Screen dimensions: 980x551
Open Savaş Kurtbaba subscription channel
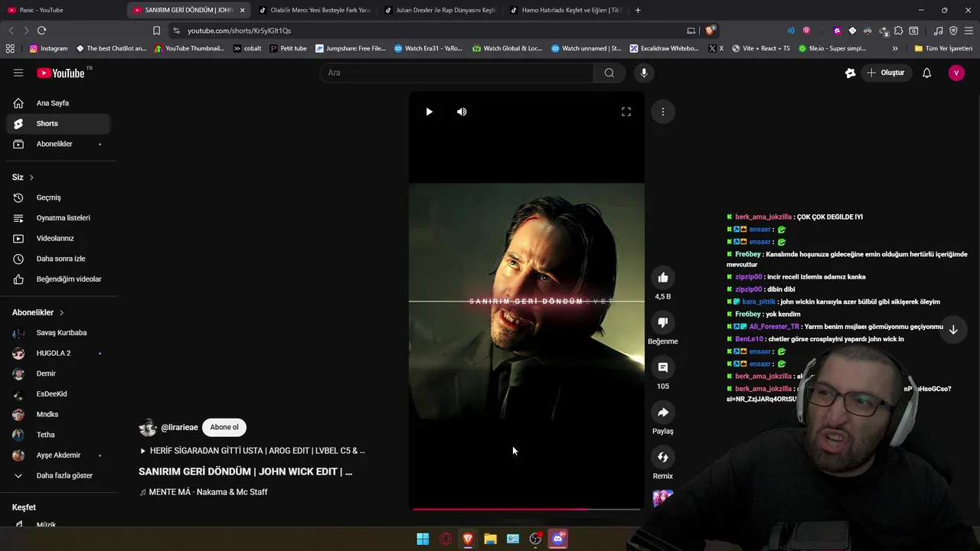tap(58, 333)
